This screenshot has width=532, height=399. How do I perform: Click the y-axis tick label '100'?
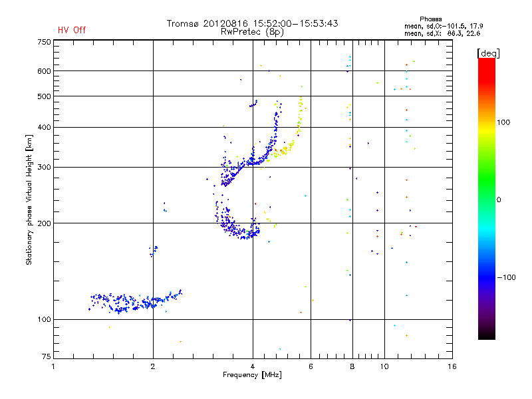tap(44, 320)
